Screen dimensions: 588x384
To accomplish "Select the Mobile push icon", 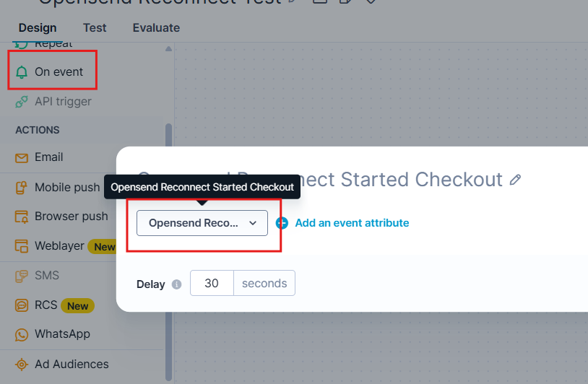I will point(22,188).
